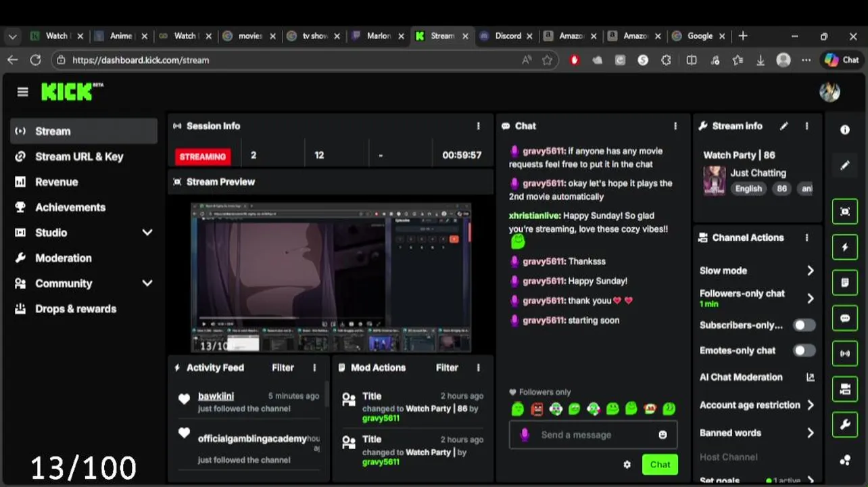Click the pencil icon in right sidebar
This screenshot has width=868, height=487.
pos(845,165)
